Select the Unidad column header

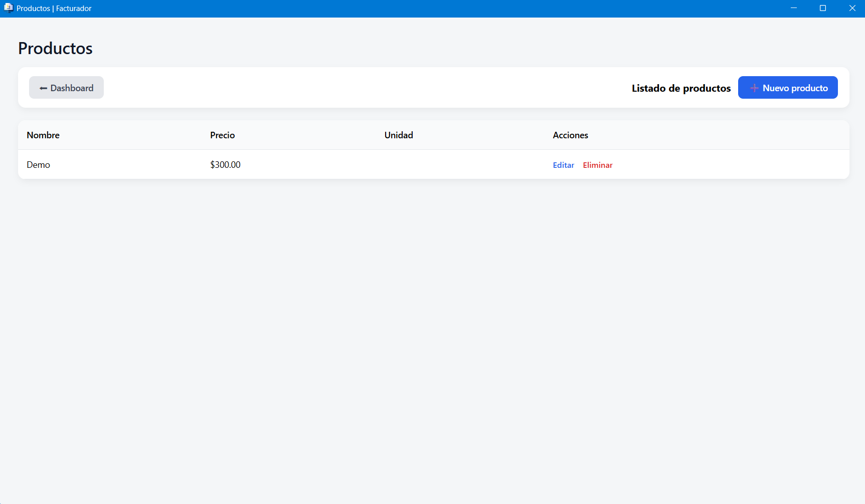[399, 135]
